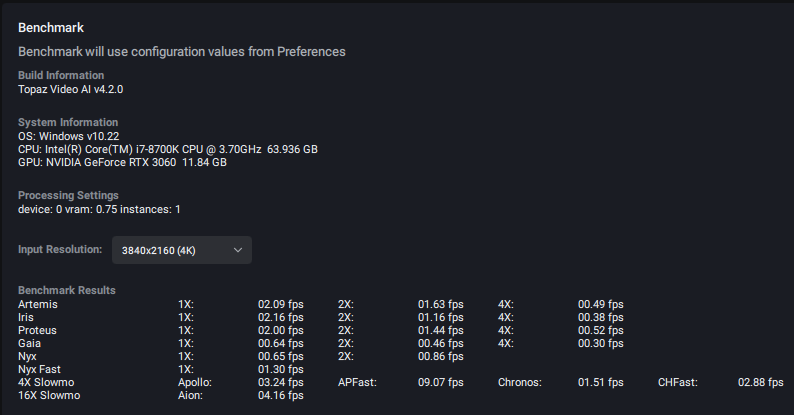
Task: Select the Iris benchmark row label
Action: coord(26,317)
